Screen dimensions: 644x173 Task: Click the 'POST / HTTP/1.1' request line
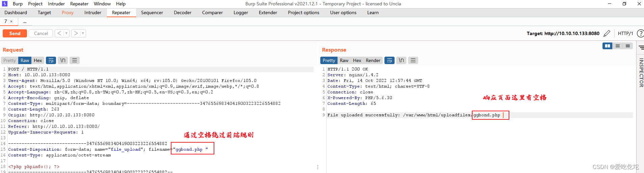pyautogui.click(x=28, y=69)
